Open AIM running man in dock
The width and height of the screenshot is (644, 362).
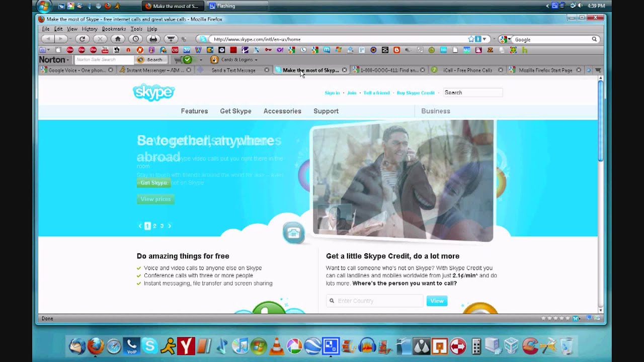pos(168,346)
